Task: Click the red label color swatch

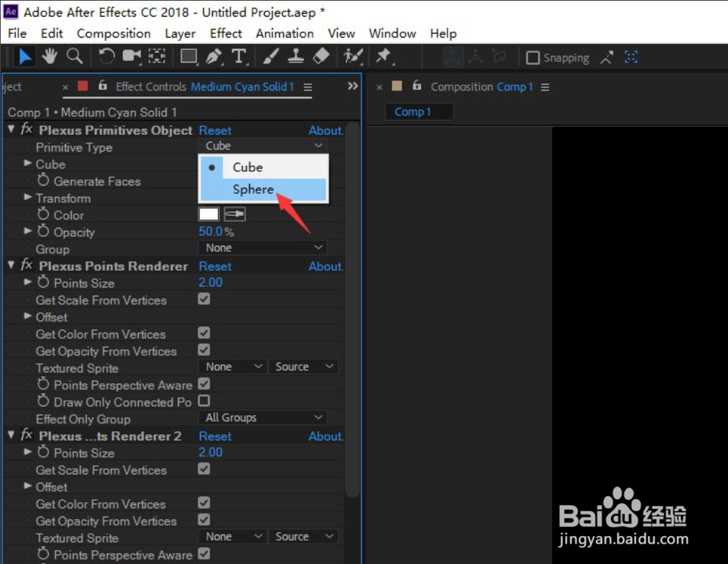Action: 83,86
